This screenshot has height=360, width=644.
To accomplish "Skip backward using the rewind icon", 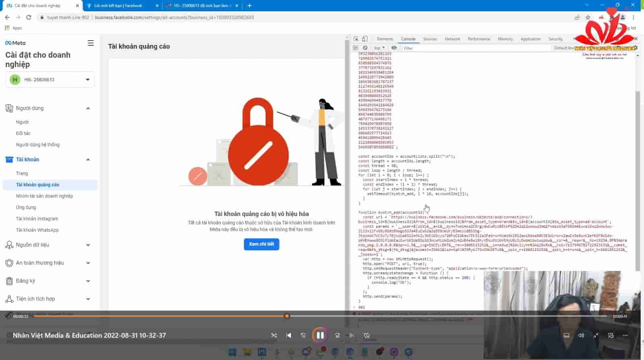I will point(303,335).
